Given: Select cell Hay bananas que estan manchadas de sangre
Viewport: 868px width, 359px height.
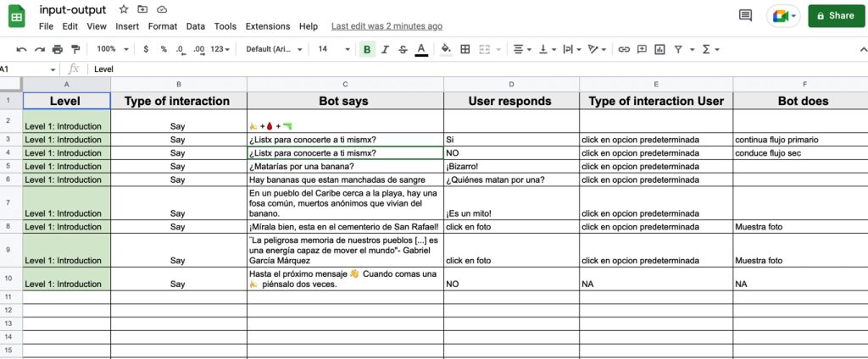Looking at the screenshot, I should tap(346, 179).
